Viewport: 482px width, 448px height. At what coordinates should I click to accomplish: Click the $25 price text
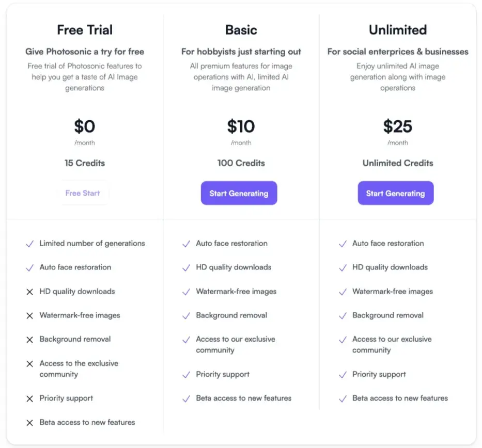pyautogui.click(x=398, y=126)
